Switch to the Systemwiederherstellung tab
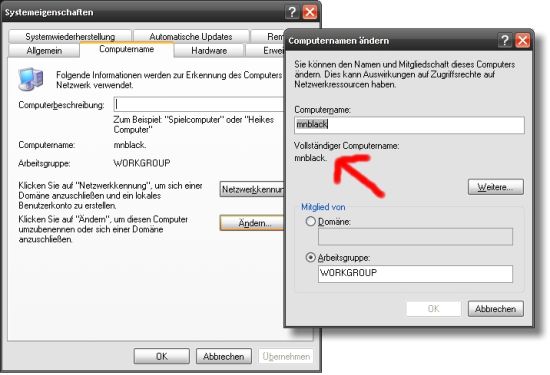Image resolution: width=550 pixels, height=375 pixels. pyautogui.click(x=70, y=36)
